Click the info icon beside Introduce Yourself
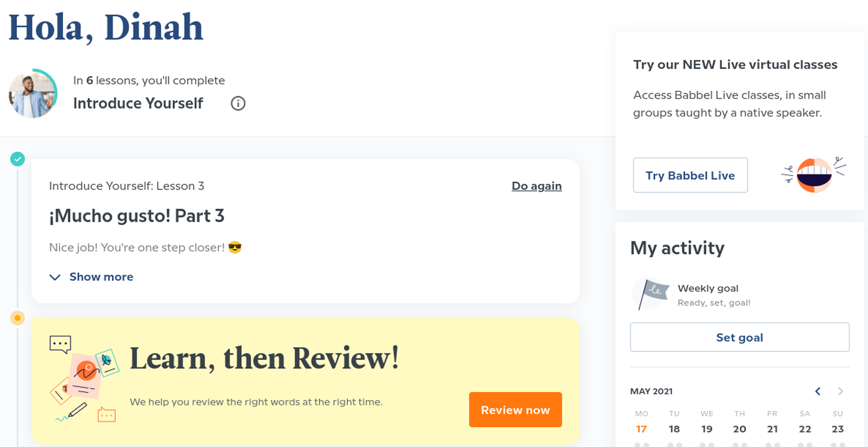This screenshot has width=868, height=447. click(x=238, y=103)
